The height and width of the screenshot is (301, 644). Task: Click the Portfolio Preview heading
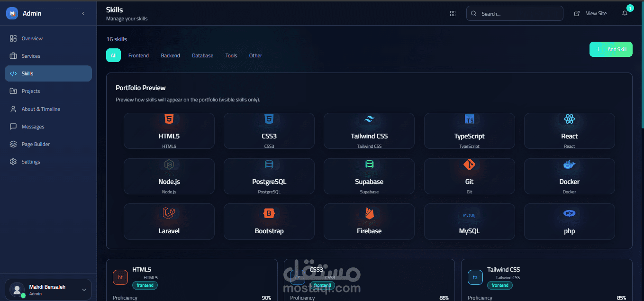(141, 88)
